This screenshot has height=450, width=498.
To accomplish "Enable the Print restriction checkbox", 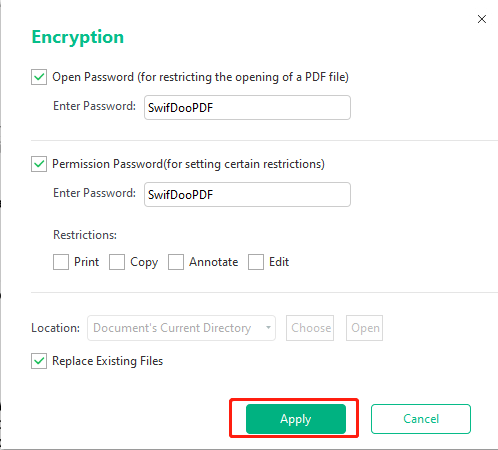I will coord(61,262).
